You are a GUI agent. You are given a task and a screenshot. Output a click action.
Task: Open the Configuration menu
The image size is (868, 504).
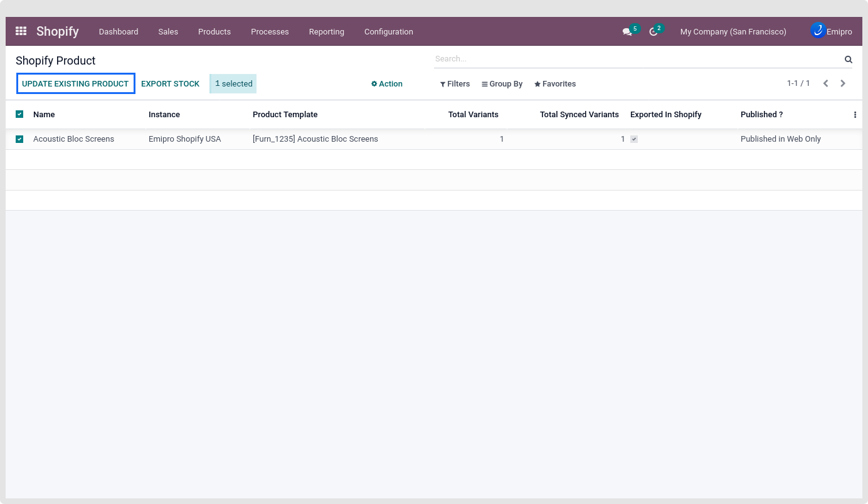(x=388, y=31)
